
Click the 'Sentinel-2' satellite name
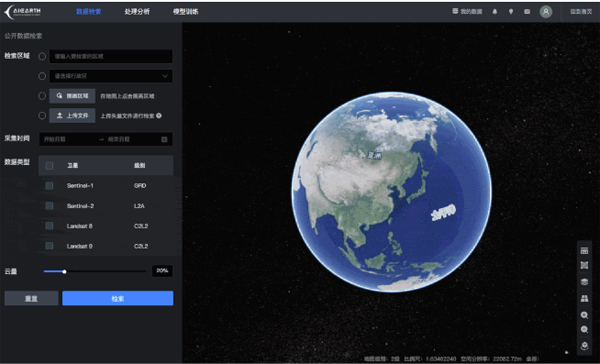[80, 206]
